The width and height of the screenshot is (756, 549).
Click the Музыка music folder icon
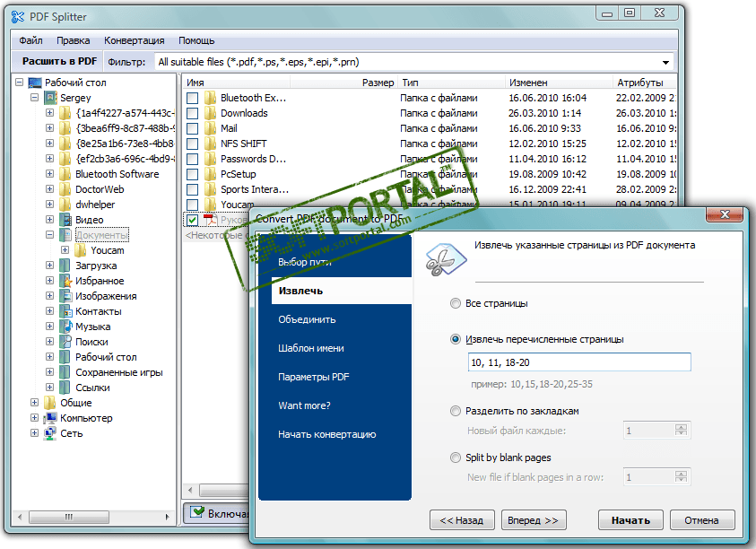(x=65, y=327)
